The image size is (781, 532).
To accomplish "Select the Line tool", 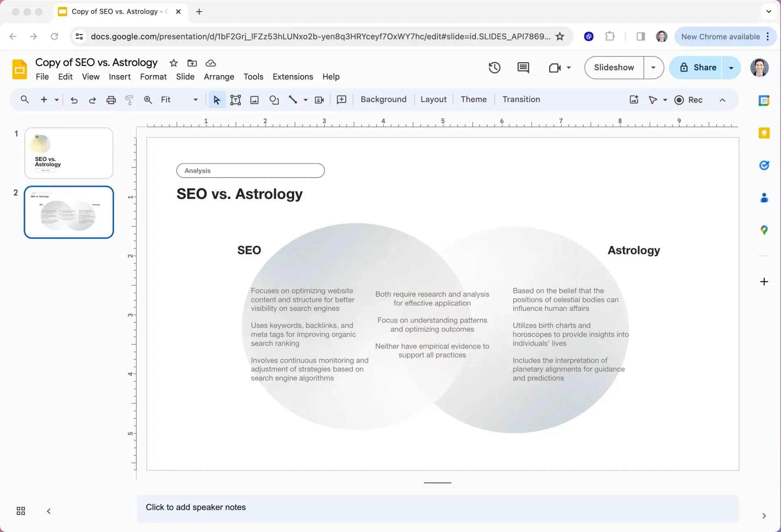I will pyautogui.click(x=293, y=100).
